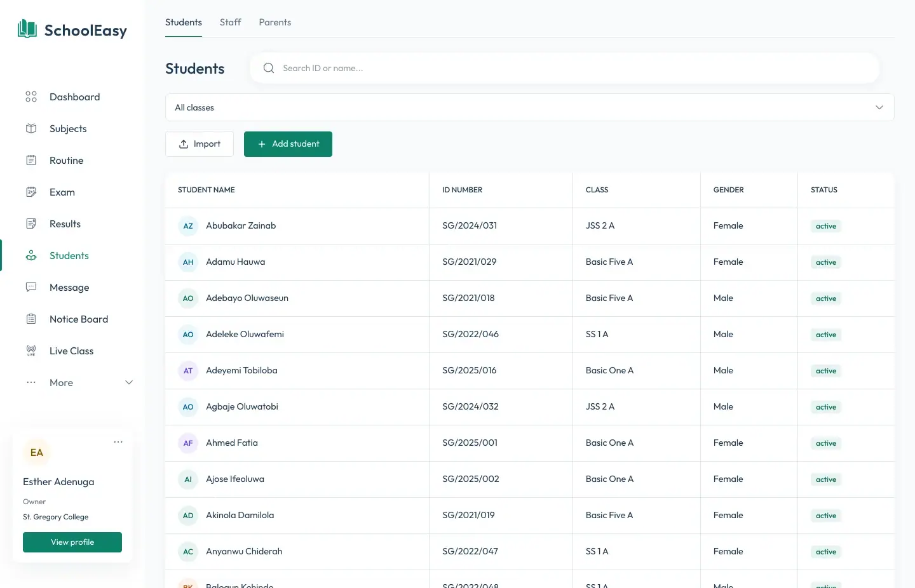915x588 pixels.
Task: Click the Exam sheet icon
Action: click(x=31, y=192)
